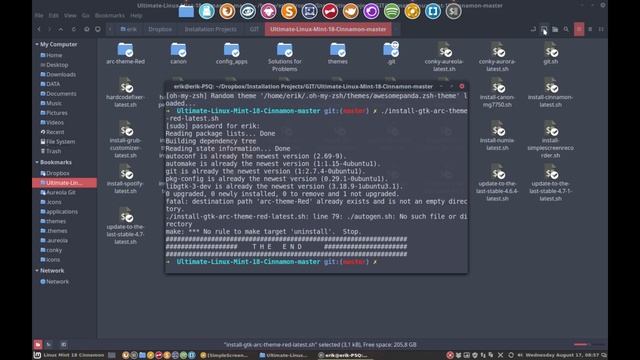Open the Help menu

tap(136, 16)
